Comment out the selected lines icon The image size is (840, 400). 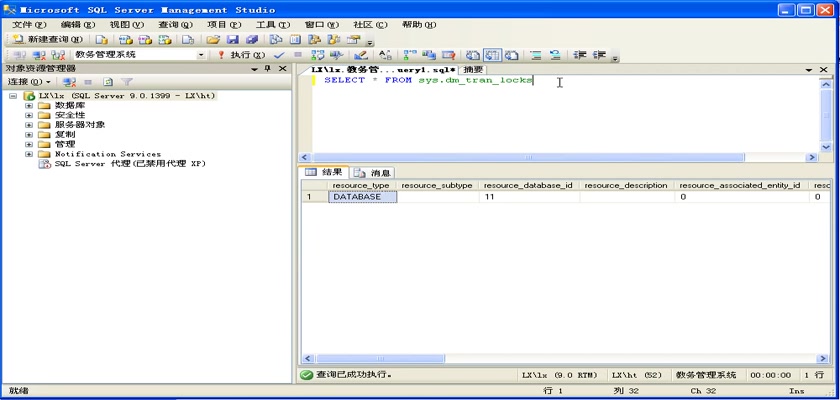(x=535, y=55)
